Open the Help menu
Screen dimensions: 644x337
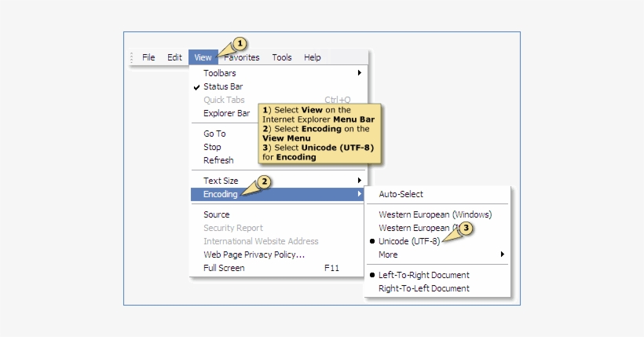coord(312,57)
